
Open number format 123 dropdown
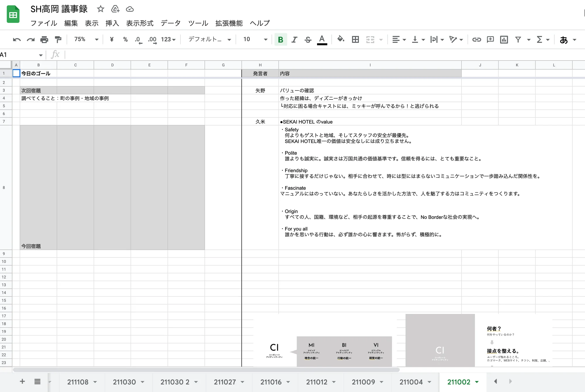tap(168, 39)
